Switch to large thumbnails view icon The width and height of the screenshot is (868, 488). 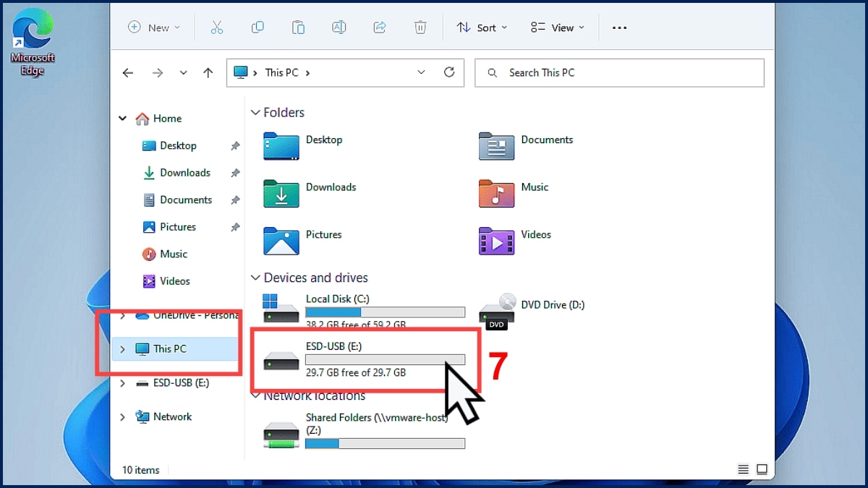762,469
